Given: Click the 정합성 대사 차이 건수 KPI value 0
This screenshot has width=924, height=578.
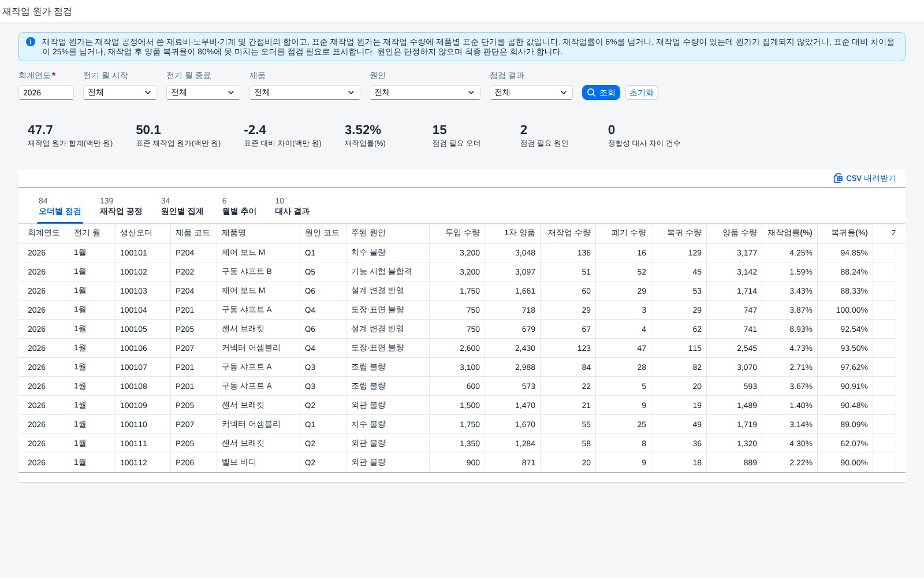Looking at the screenshot, I should [611, 130].
